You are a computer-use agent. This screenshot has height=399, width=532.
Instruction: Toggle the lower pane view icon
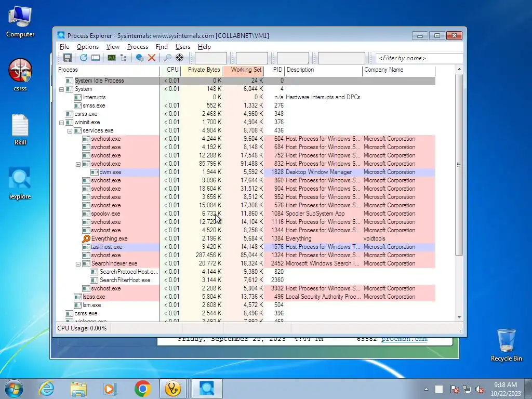(96, 58)
